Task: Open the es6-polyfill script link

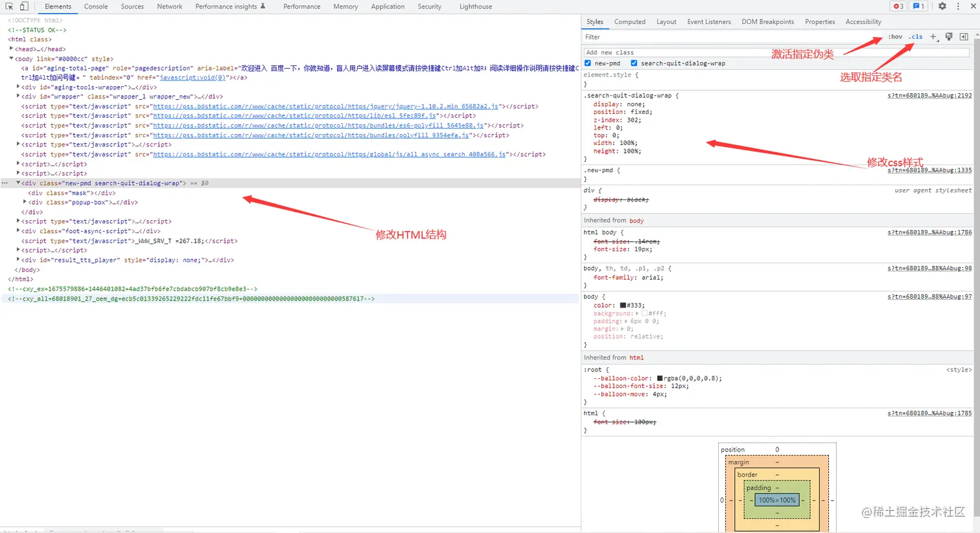Action: click(318, 126)
